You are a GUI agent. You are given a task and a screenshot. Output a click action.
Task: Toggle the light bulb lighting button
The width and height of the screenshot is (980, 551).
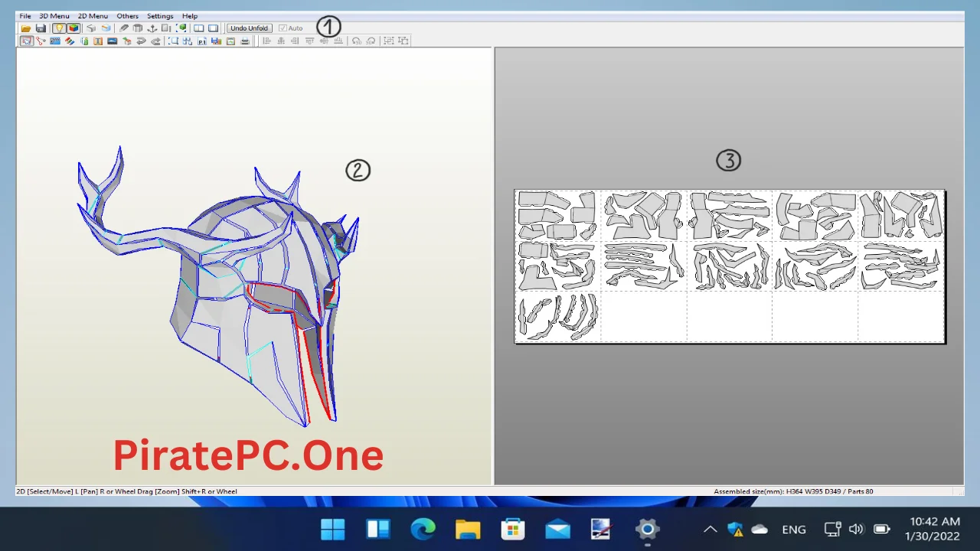[x=59, y=28]
